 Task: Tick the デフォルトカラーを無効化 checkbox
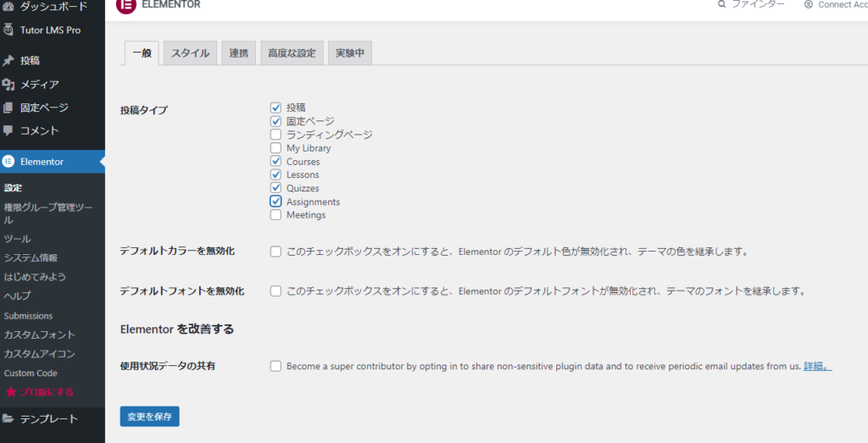pos(275,252)
